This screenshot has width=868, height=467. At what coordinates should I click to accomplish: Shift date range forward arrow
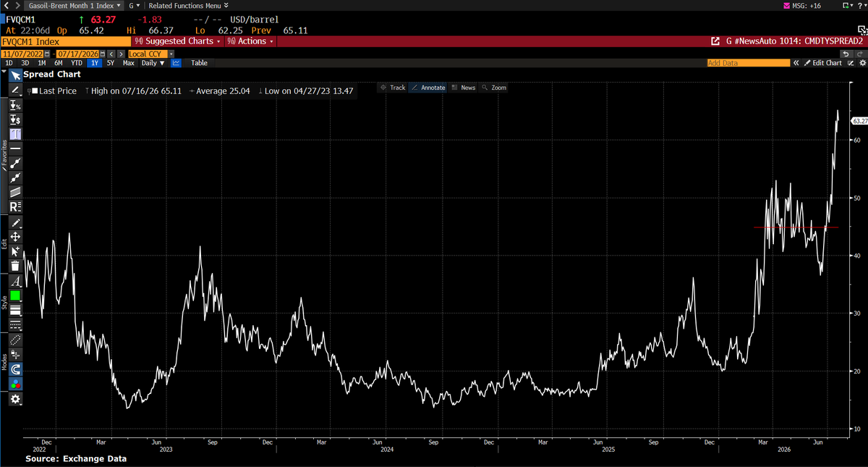[120, 54]
